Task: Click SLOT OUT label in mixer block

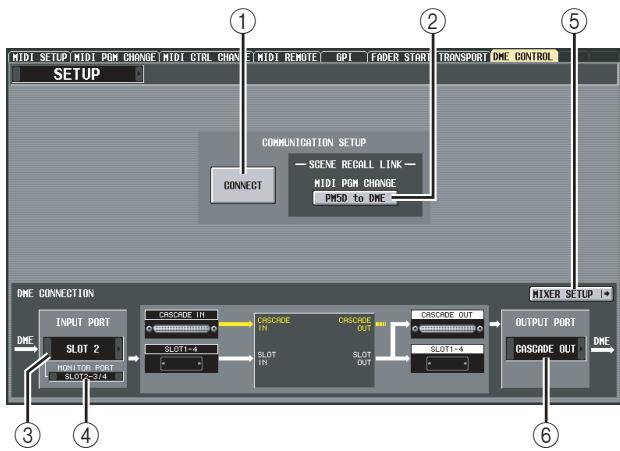Action: tap(362, 359)
